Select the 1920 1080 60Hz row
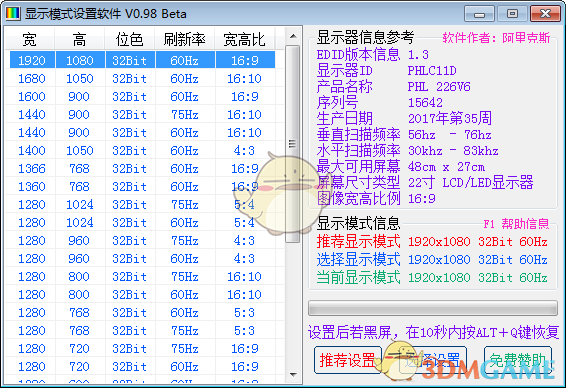 click(x=142, y=60)
